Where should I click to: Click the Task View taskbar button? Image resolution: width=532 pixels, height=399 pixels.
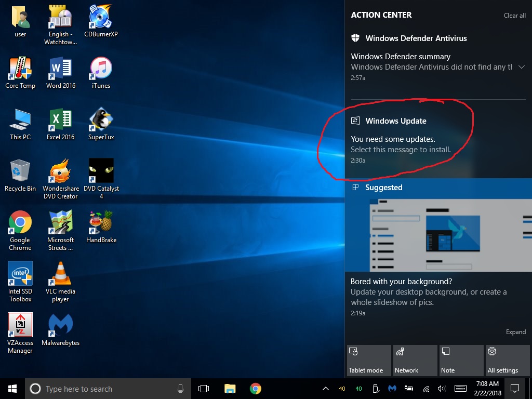204,389
